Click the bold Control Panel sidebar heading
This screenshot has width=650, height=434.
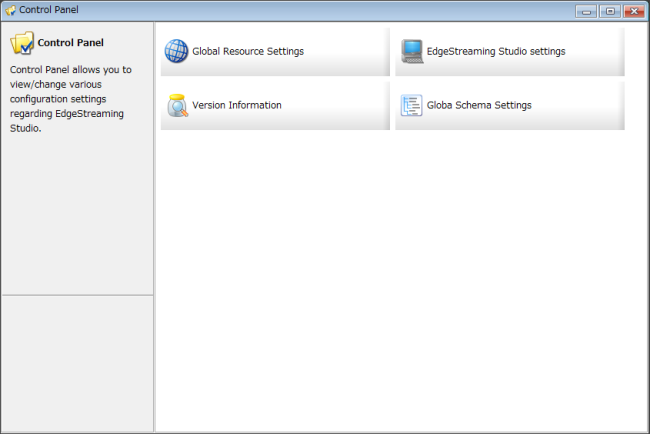coord(70,43)
